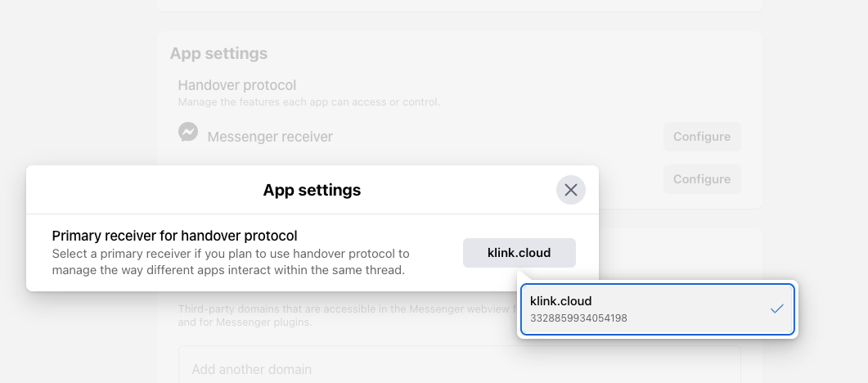Click the App settings dialog title
Image resolution: width=868 pixels, height=383 pixels.
point(312,190)
